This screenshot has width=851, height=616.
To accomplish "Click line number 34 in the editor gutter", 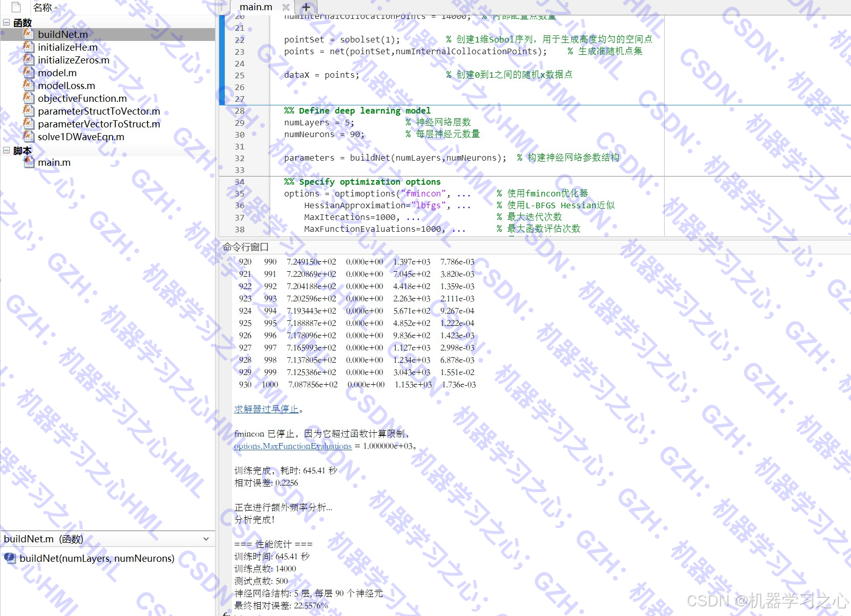I will click(x=240, y=182).
